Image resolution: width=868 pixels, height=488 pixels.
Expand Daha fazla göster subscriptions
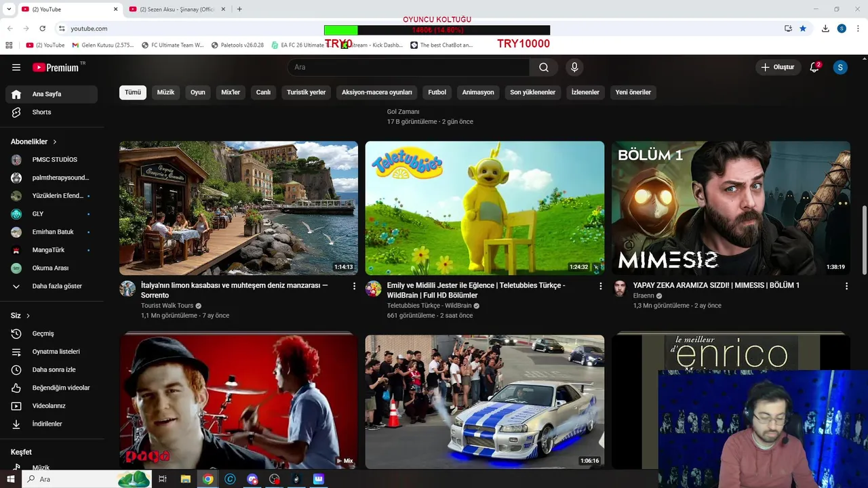52,286
